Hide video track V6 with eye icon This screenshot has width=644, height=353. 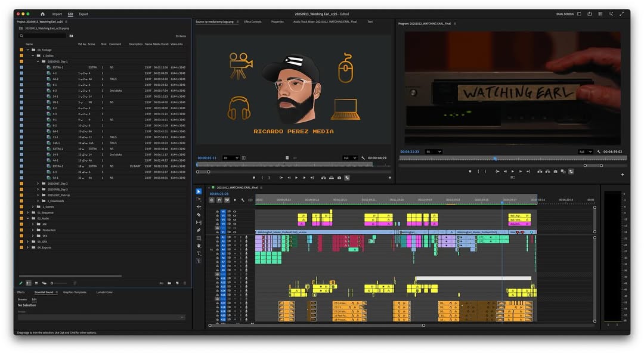[234, 212]
